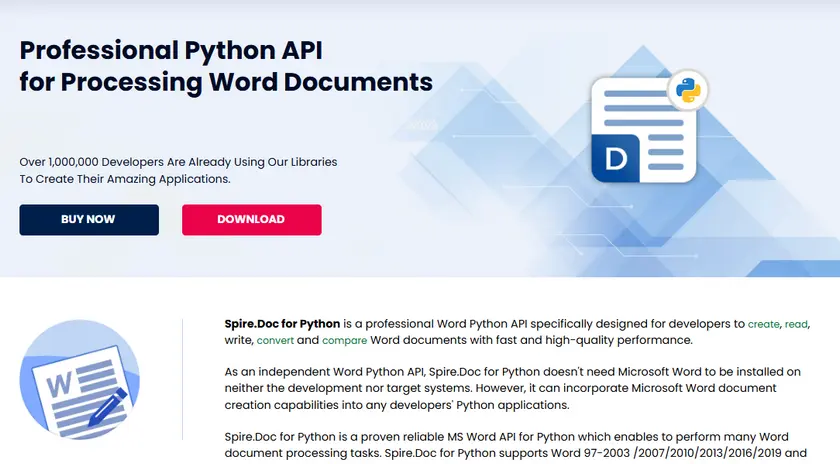Click the Python logo badge

(688, 90)
